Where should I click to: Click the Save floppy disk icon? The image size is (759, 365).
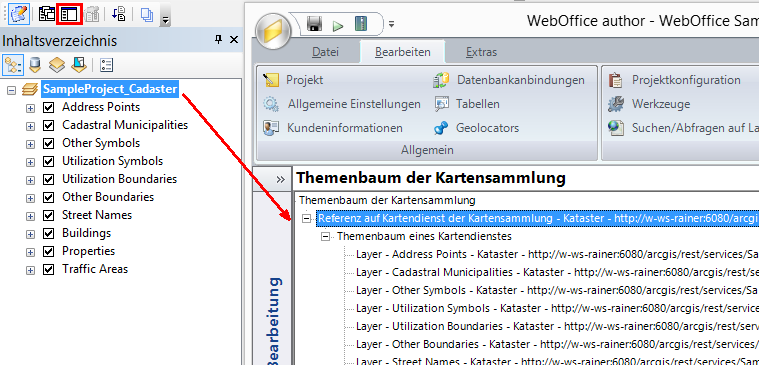pos(315,24)
